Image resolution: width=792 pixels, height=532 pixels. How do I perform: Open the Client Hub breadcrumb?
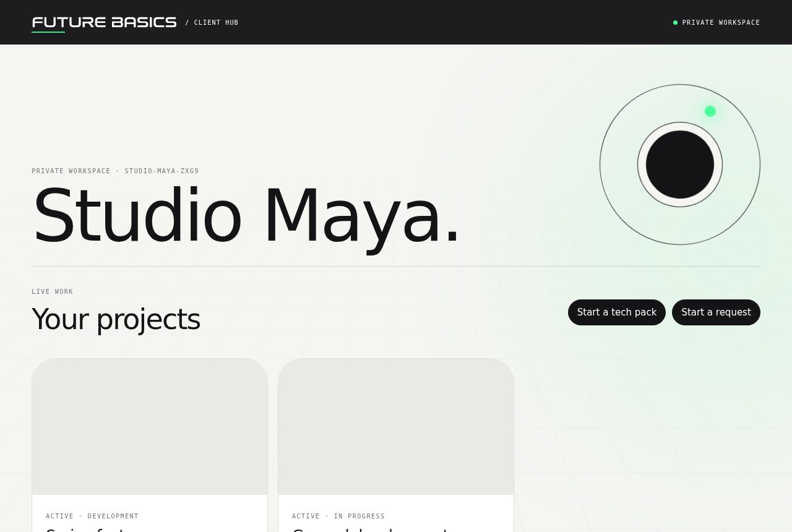[212, 23]
